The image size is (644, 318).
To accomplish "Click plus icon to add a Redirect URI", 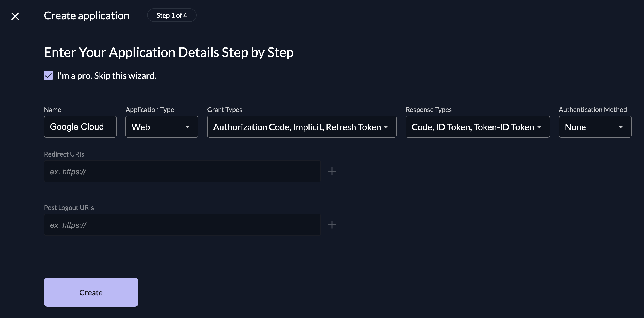I will point(332,171).
